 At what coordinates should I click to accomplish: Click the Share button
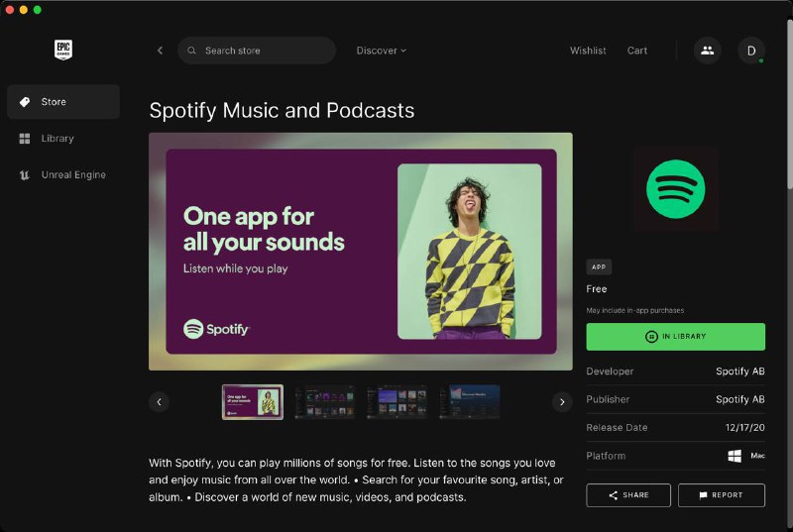(x=628, y=495)
